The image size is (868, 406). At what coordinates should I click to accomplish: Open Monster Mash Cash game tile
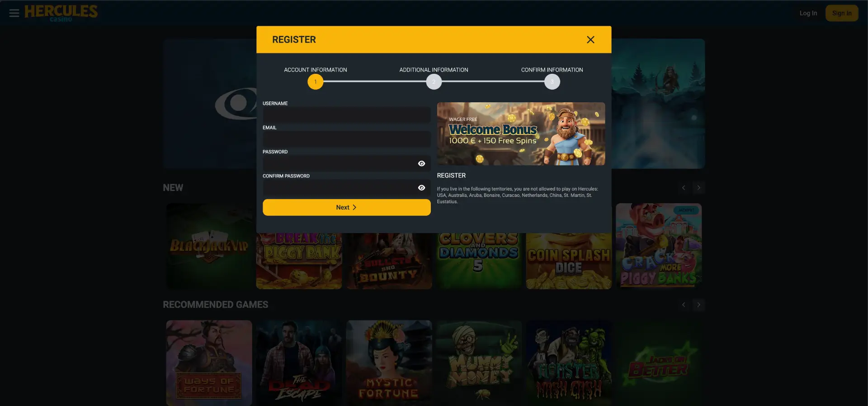tap(569, 363)
